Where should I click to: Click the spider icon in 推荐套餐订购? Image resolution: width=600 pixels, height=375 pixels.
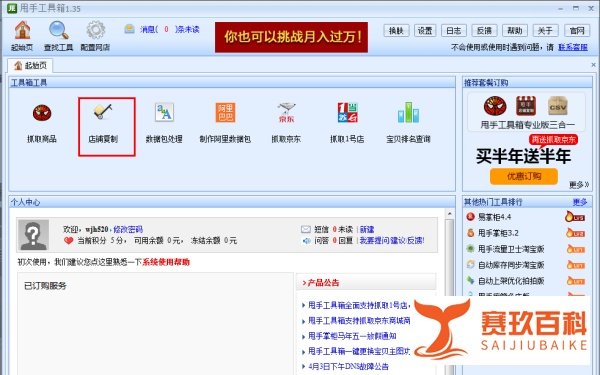(x=495, y=106)
